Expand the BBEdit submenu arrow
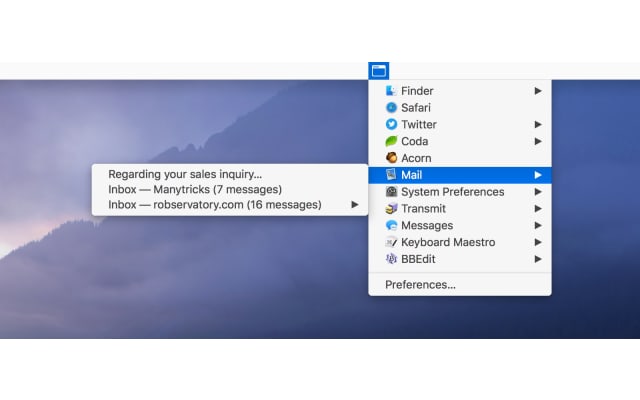 (x=538, y=259)
